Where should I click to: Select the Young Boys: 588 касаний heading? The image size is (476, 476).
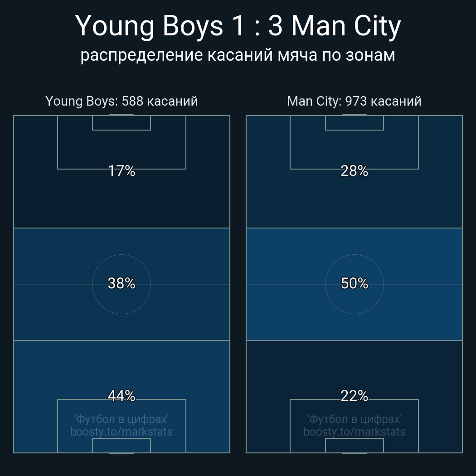click(121, 101)
